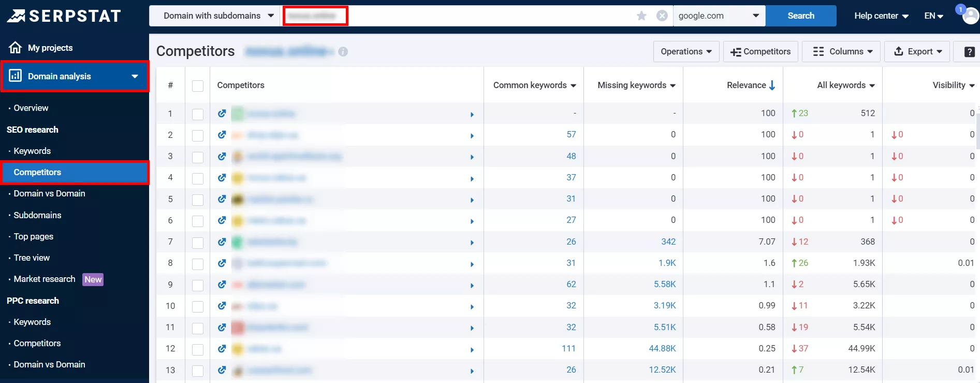The image size is (980, 383).
Task: Open the info icon beside Competitors title
Action: (x=343, y=52)
